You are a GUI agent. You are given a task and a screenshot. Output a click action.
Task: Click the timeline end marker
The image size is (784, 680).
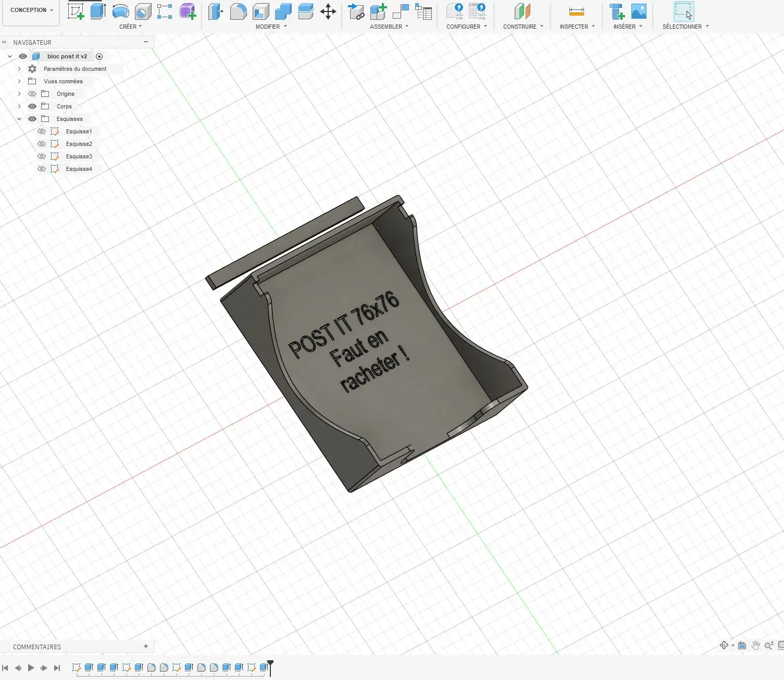click(270, 667)
